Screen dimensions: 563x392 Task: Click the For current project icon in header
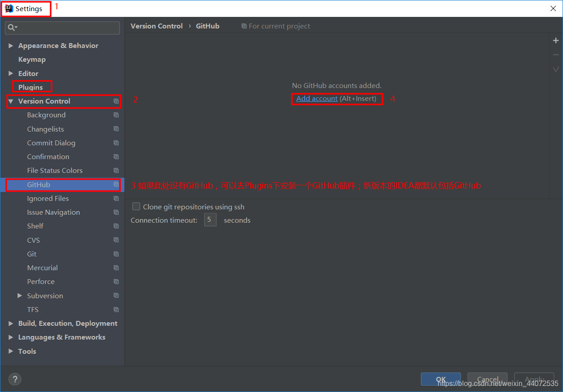pos(244,26)
